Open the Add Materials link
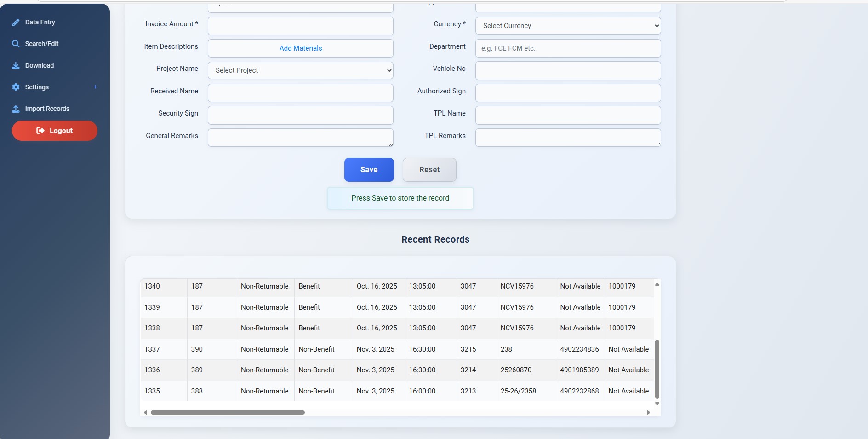This screenshot has width=868, height=439. click(300, 48)
